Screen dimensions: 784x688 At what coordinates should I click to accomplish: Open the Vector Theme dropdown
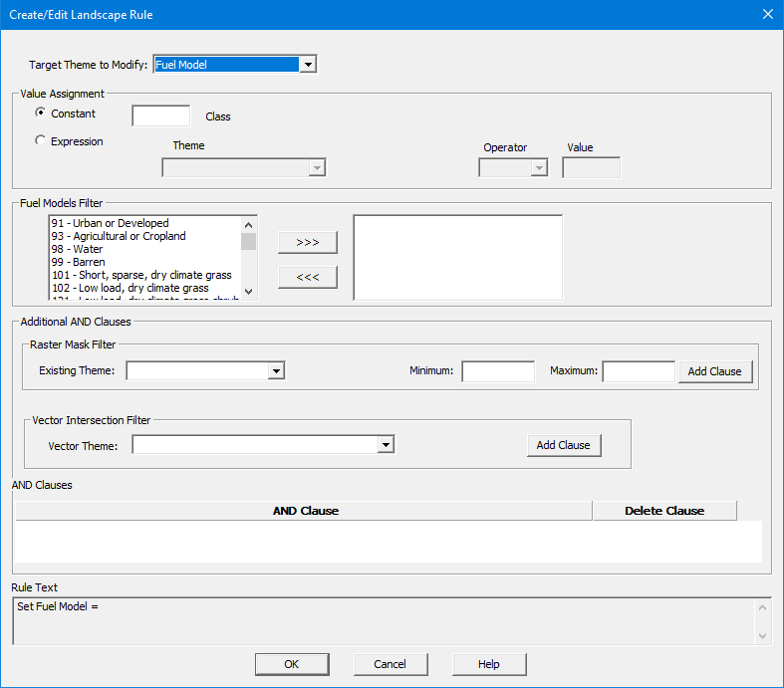[x=386, y=444]
